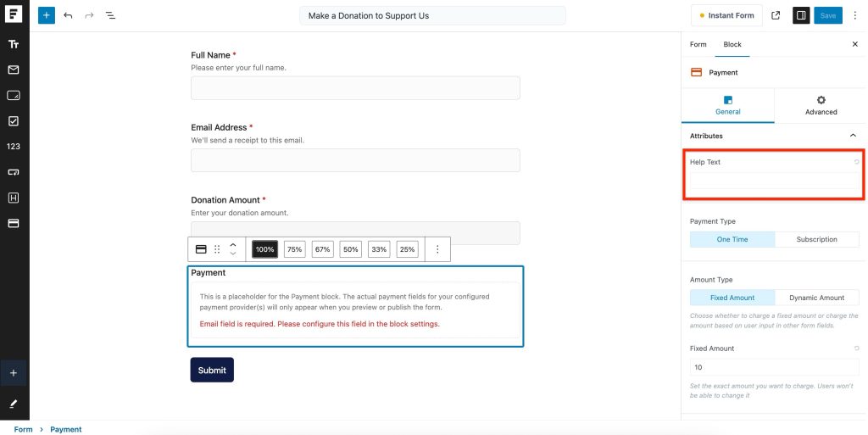Collapse the Attributes section
The height and width of the screenshot is (435, 868).
853,136
